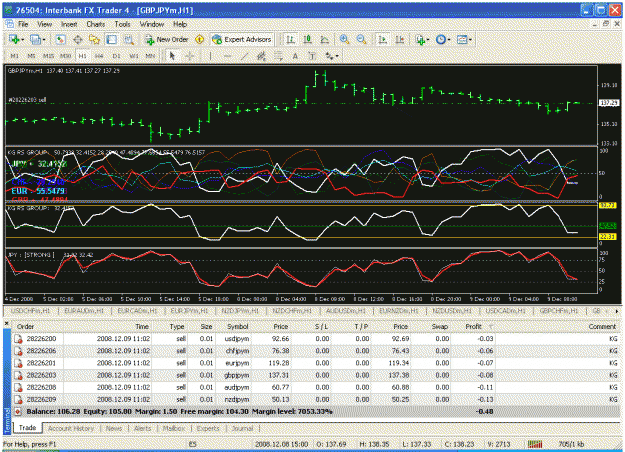Screen dimensions: 625x452
Task: Open the Profiles toolbar icon
Action: [x=35, y=39]
